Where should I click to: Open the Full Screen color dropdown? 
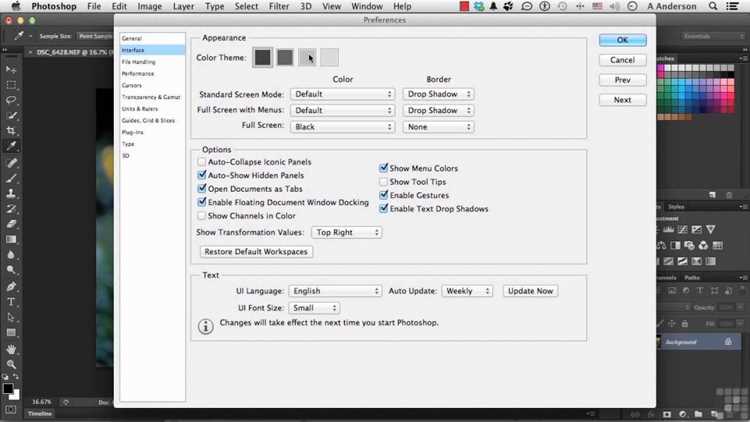pos(342,127)
